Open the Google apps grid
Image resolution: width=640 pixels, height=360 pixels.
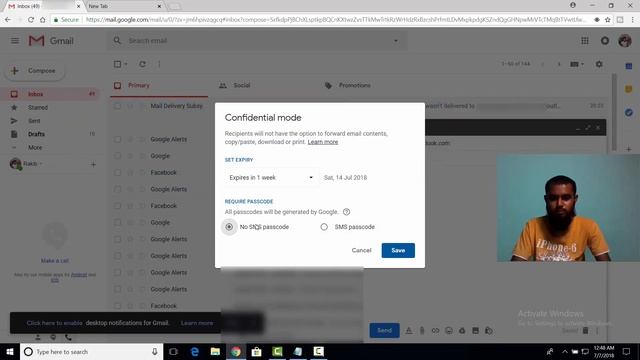coord(584,41)
